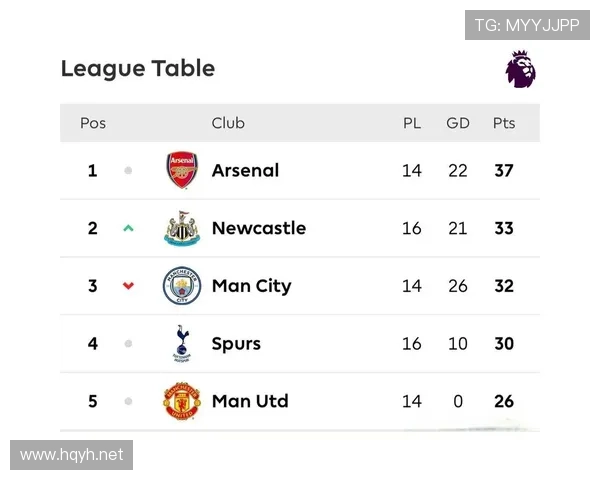
Task: Open the Arsenal club name link
Action: (x=245, y=171)
